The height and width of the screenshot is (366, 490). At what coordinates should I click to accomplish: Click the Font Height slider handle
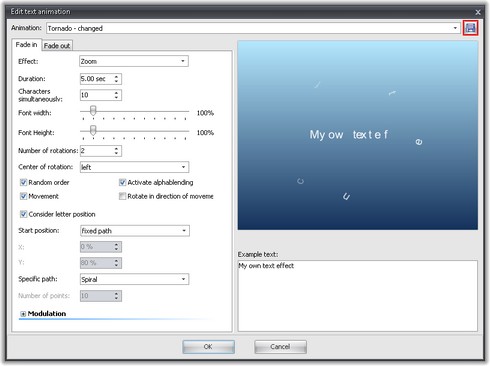coord(93,130)
